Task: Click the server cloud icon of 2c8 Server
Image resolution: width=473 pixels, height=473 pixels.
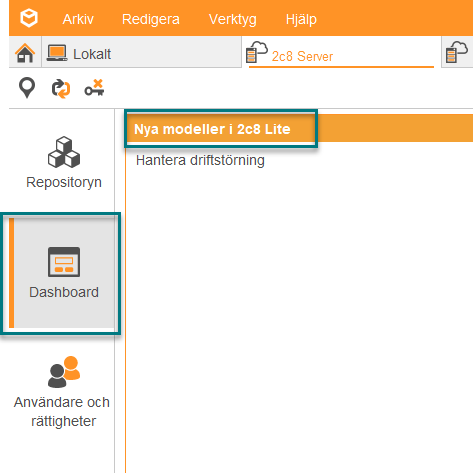Action: click(257, 52)
